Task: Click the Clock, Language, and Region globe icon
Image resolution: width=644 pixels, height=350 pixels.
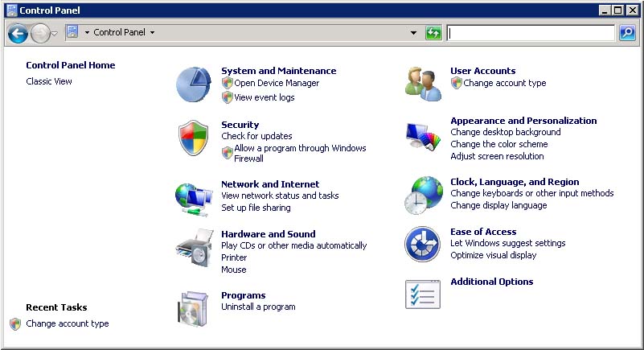Action: tap(424, 196)
